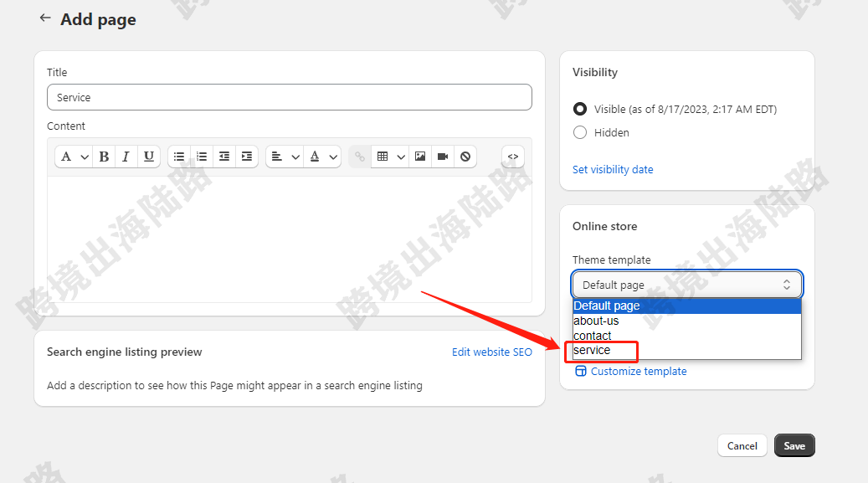Open the Edit website SEO link
The image size is (868, 483).
[x=491, y=352]
